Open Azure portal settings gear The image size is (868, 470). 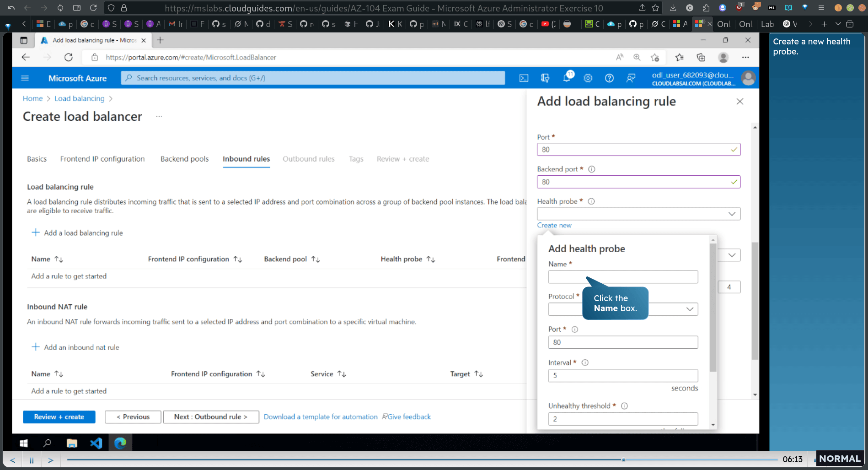(588, 78)
